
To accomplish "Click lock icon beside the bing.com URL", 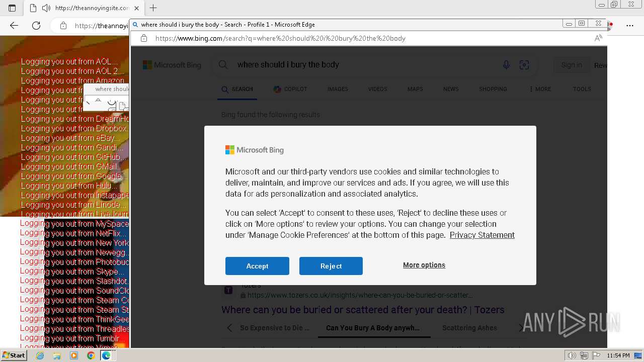I will 144,38.
